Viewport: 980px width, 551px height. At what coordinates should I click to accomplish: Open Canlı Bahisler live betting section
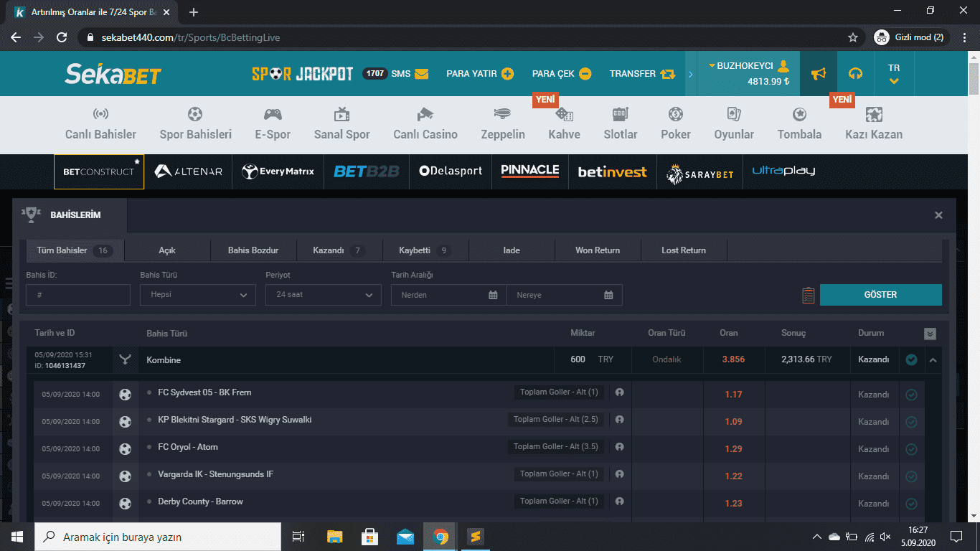[x=100, y=124]
